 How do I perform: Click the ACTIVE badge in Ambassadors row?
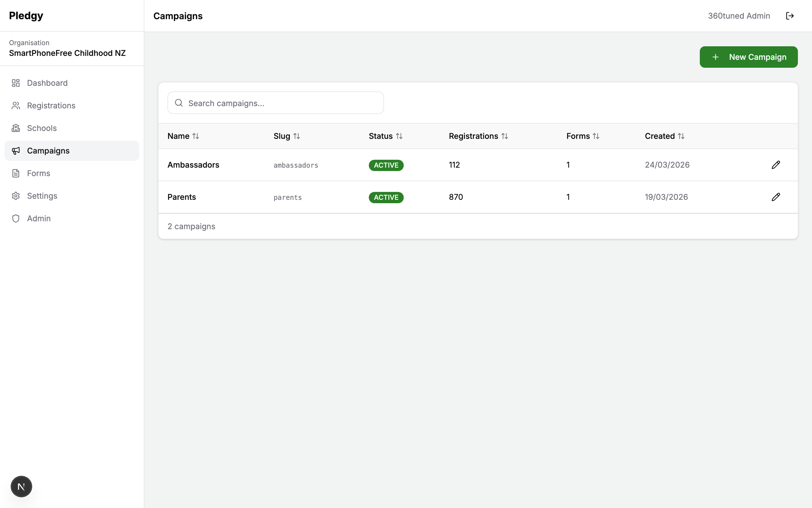386,165
